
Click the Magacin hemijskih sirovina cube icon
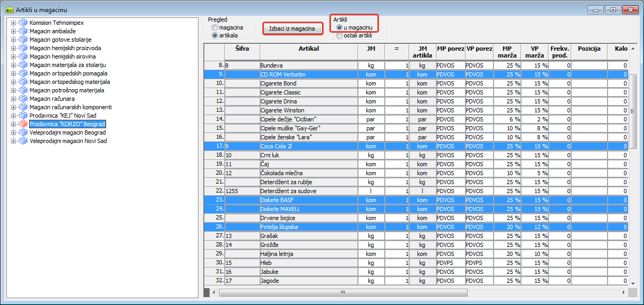tap(23, 56)
